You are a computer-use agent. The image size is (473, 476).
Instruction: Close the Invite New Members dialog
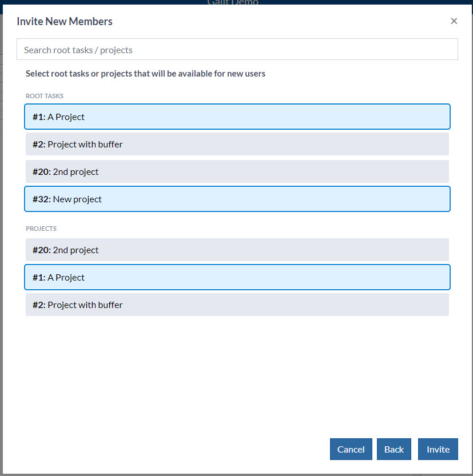click(454, 21)
